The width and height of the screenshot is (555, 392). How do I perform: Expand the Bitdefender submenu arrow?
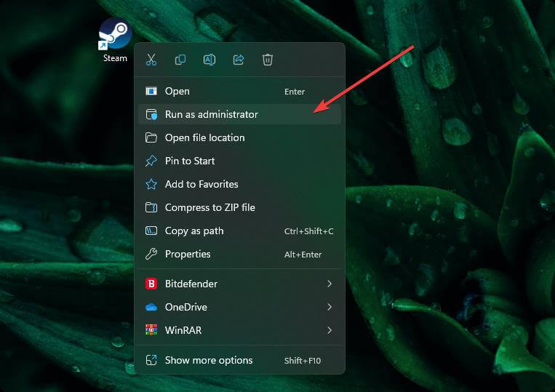click(330, 284)
